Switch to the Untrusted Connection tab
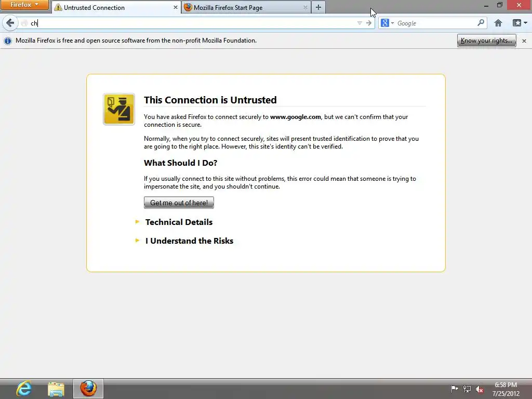This screenshot has height=399, width=532. (116, 7)
